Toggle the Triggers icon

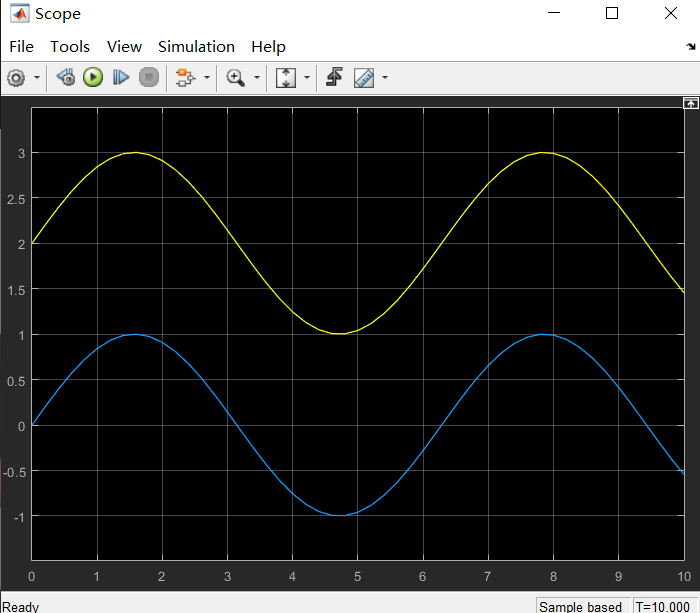(334, 77)
